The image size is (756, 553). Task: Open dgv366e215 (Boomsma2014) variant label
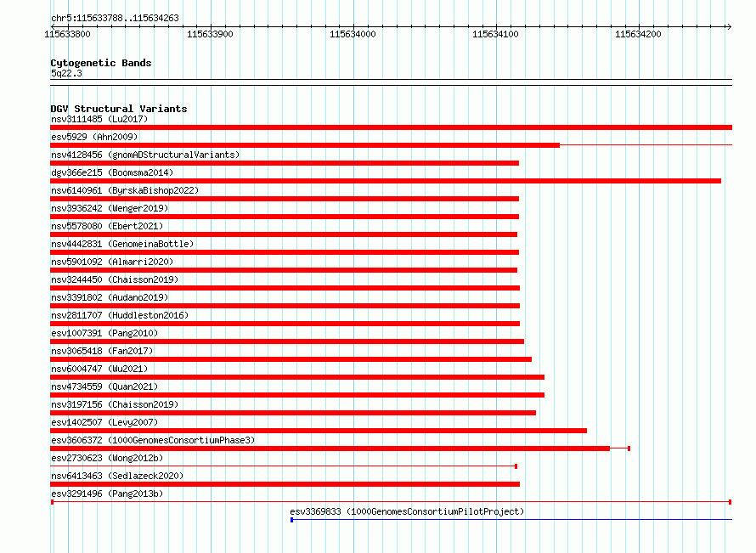(x=112, y=172)
